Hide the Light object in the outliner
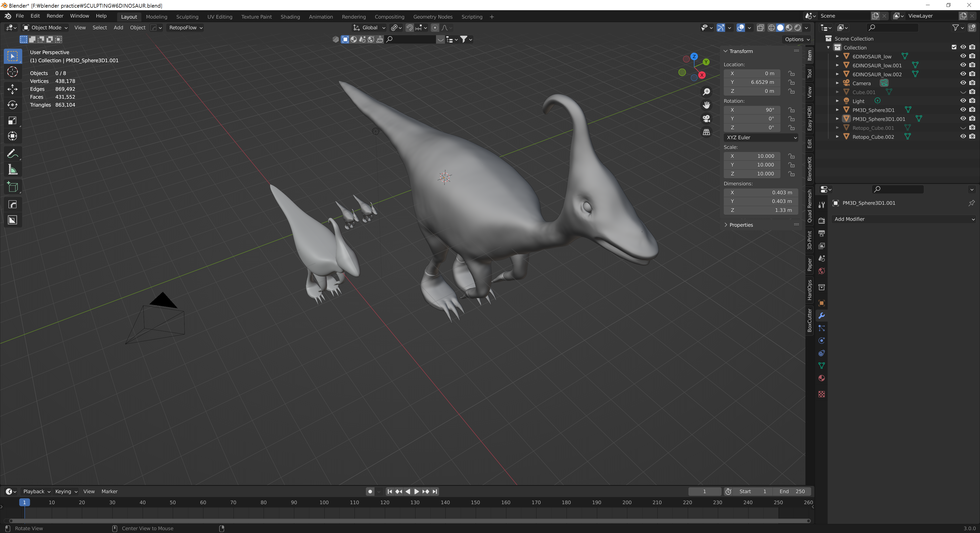 point(963,101)
